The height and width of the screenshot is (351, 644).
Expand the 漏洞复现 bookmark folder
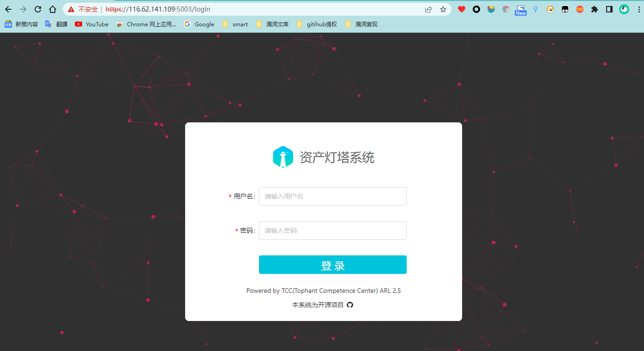pyautogui.click(x=361, y=24)
